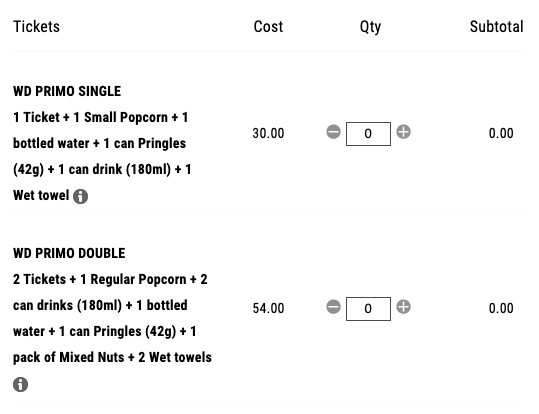The height and width of the screenshot is (414, 539).
Task: Select the Subtotal column header
Action: [x=497, y=27]
